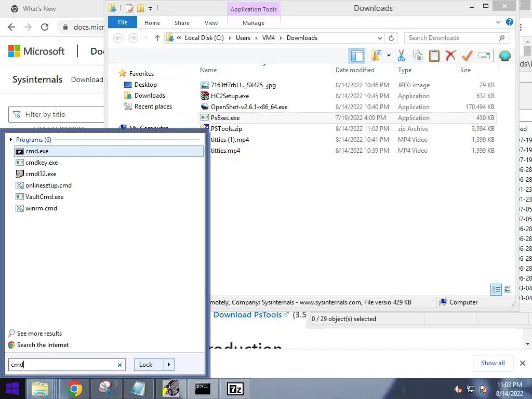This screenshot has width=532, height=399.
Task: Select OpenShot-v2.6.1-x86_64.exe file
Action: point(348,107)
